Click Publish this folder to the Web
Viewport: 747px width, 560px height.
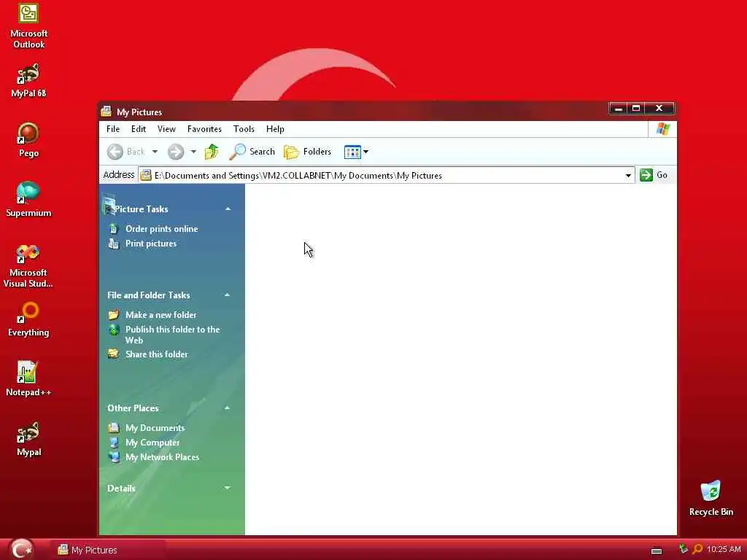[172, 335]
